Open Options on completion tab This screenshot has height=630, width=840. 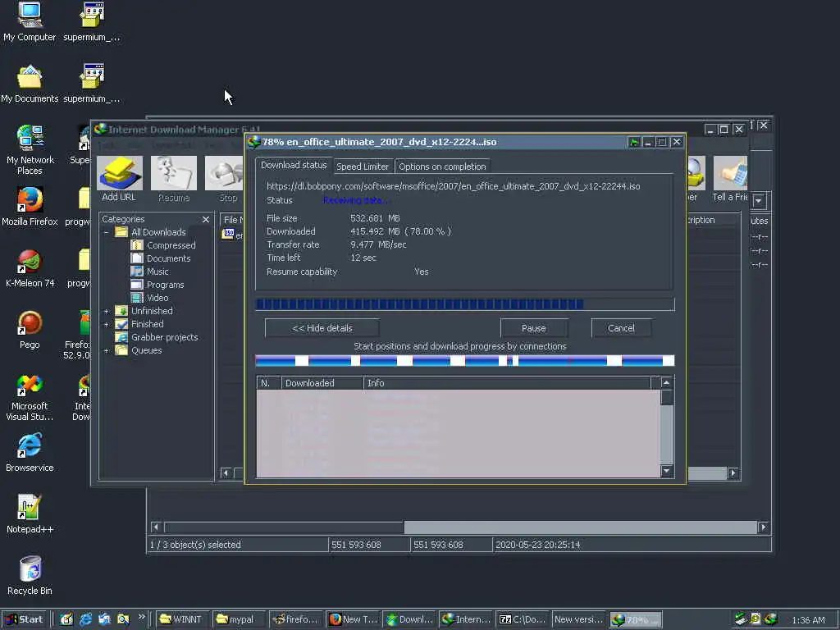pyautogui.click(x=442, y=167)
